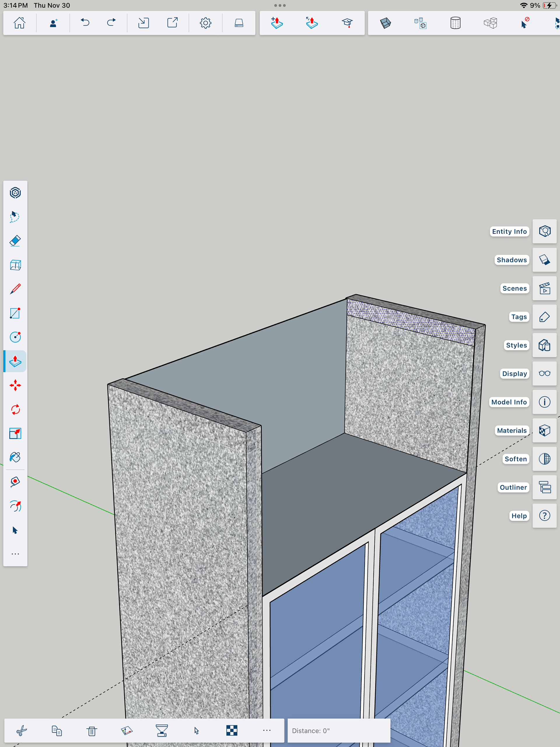Select the Pencil line tool
The width and height of the screenshot is (560, 747).
(x=15, y=289)
